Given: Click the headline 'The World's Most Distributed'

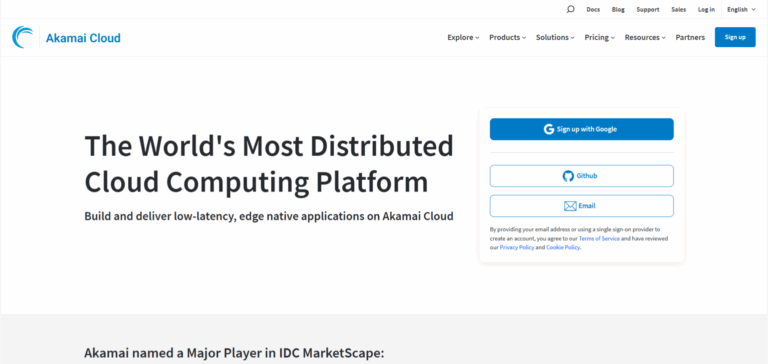Looking at the screenshot, I should point(269,146).
